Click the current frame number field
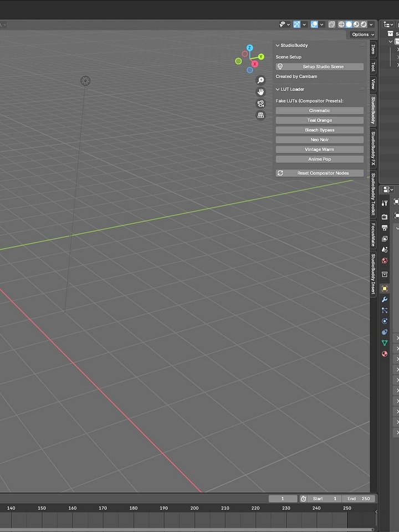Viewport: 399px width, 532px height. click(283, 498)
